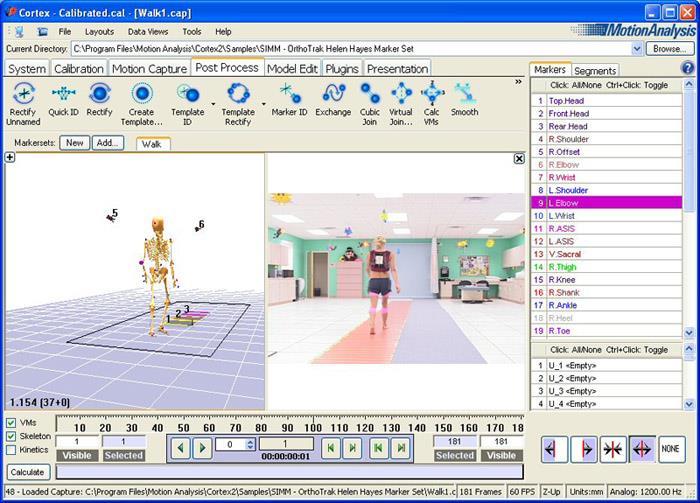Open the Template Rectify dropdown arrow

tap(264, 104)
